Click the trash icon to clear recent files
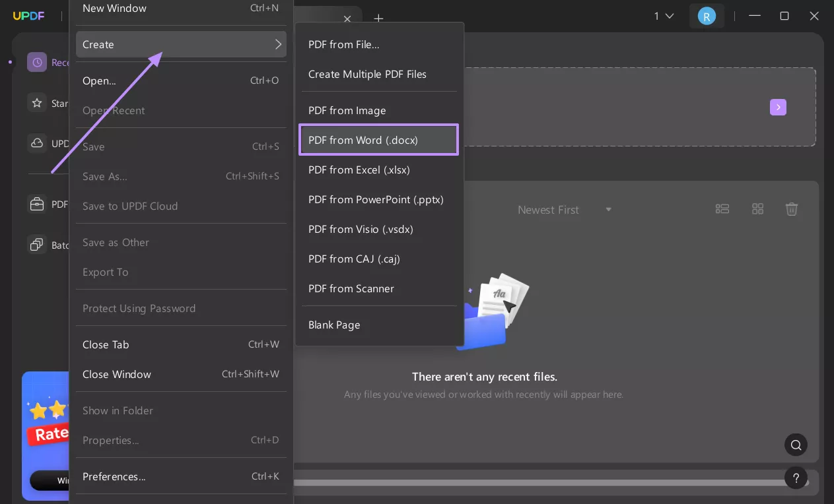This screenshot has height=504, width=834. pyautogui.click(x=792, y=209)
